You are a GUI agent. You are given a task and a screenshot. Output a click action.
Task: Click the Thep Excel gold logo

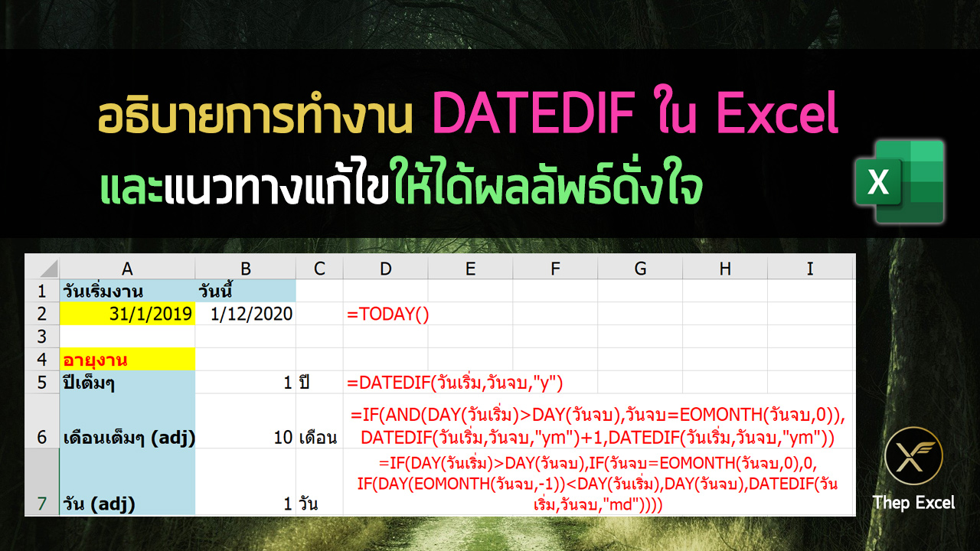click(x=913, y=455)
